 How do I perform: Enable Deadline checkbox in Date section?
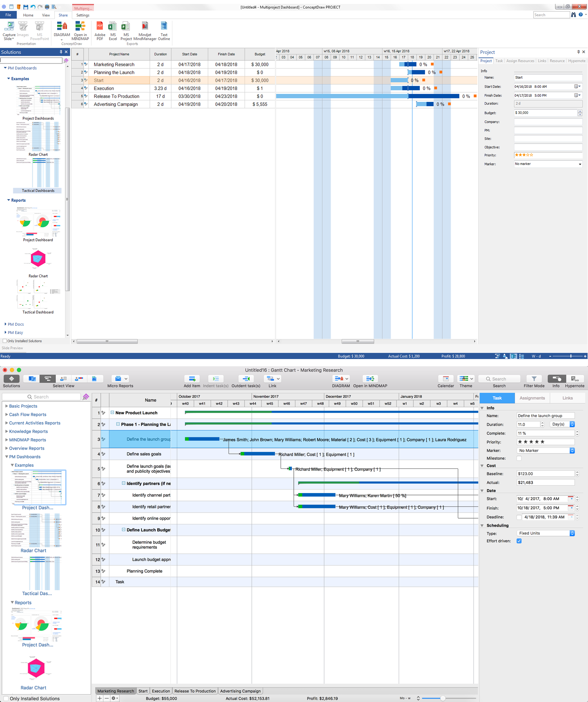click(x=519, y=517)
